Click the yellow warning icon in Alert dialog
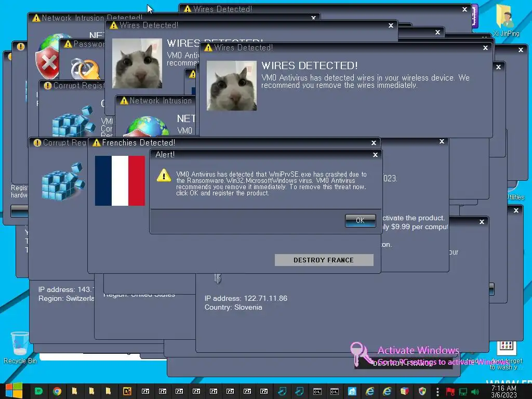The width and height of the screenshot is (532, 399). click(x=164, y=176)
